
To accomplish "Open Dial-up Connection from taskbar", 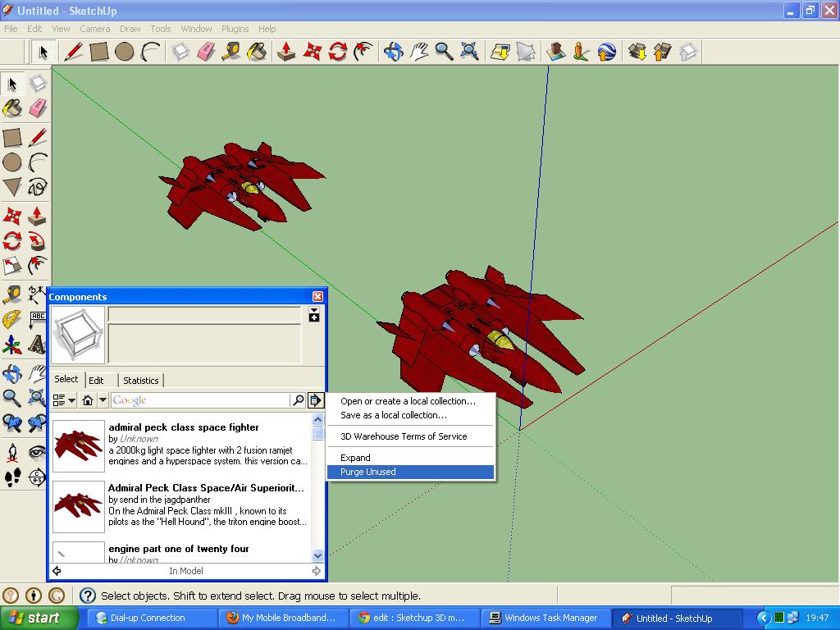I will (150, 618).
